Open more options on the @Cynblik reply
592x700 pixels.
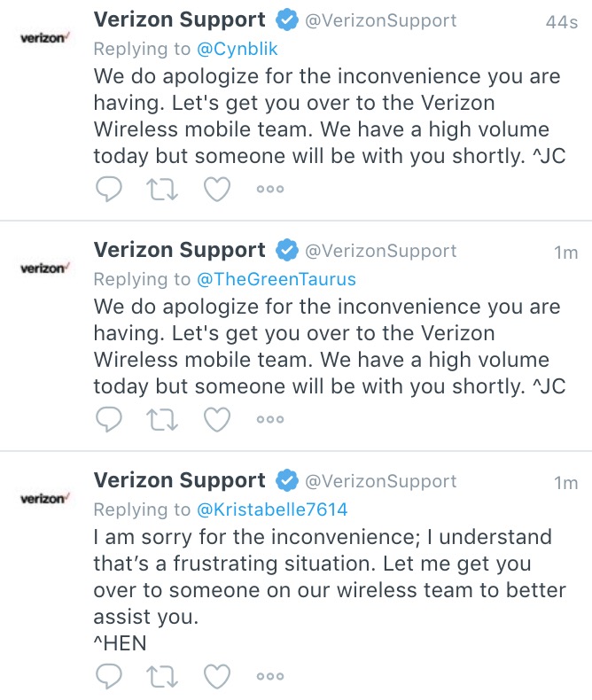(270, 189)
